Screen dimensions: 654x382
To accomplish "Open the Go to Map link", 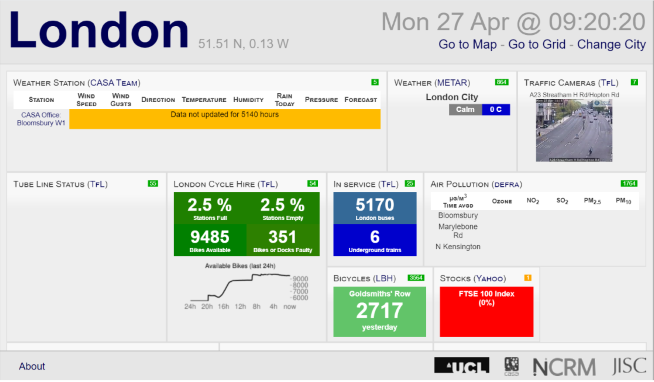I will pos(467,44).
